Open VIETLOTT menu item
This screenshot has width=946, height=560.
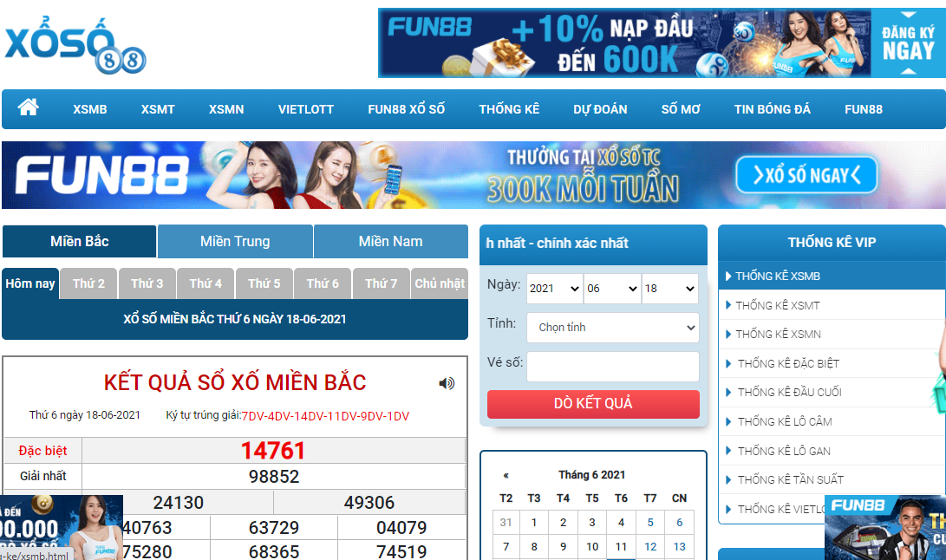click(x=306, y=109)
